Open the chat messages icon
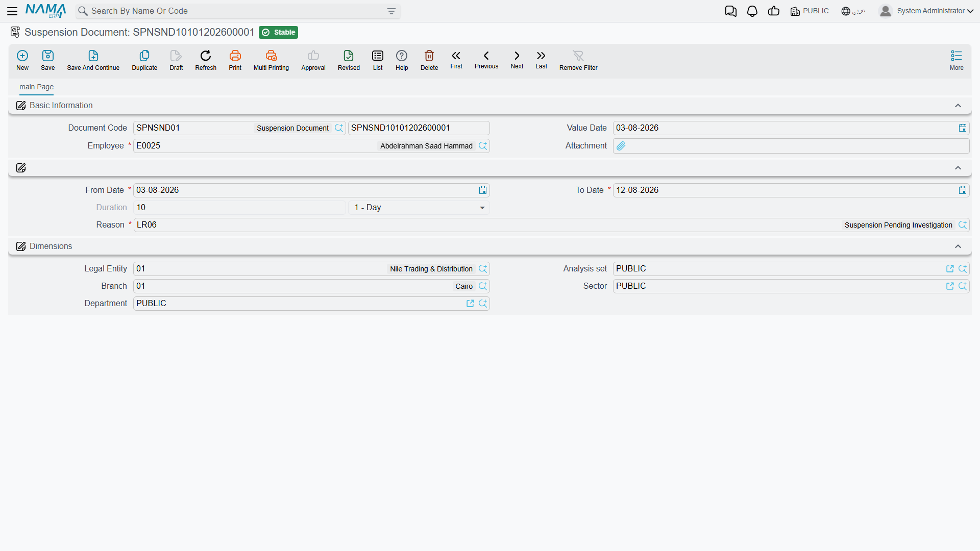 [731, 11]
